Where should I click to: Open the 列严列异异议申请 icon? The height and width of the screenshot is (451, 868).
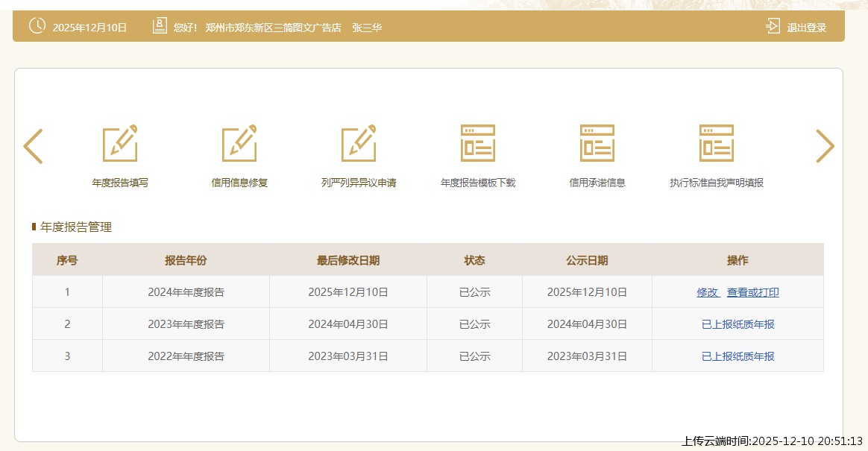pos(359,143)
